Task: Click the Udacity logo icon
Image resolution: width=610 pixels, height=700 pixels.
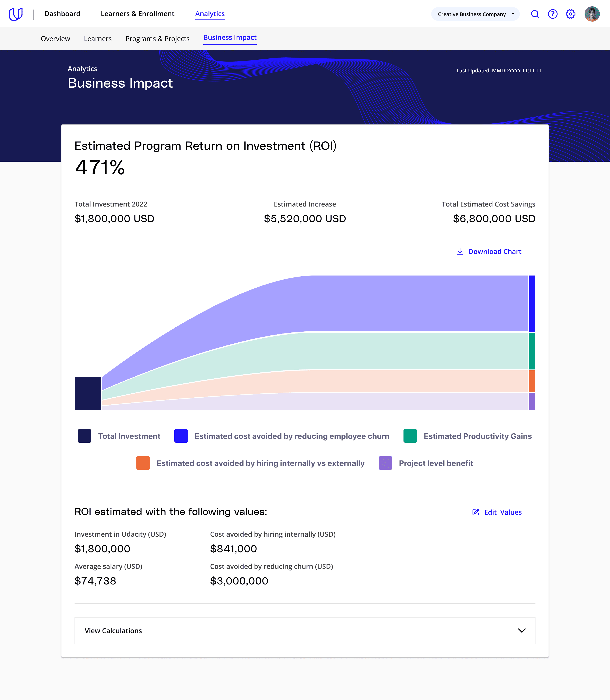Action: tap(16, 14)
